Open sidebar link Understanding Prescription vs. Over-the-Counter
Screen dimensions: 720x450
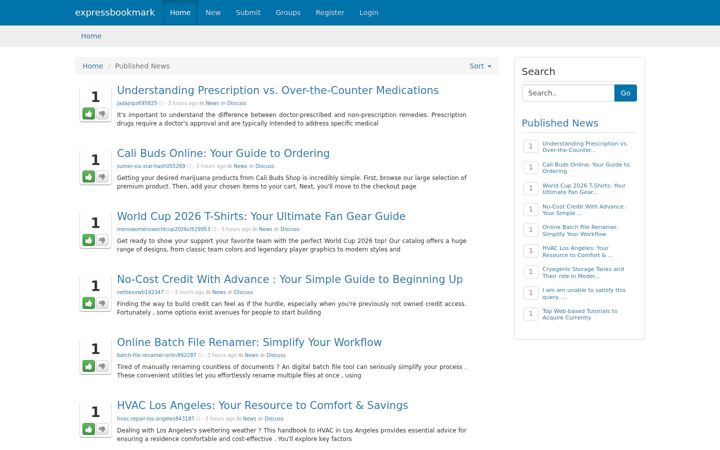(585, 146)
